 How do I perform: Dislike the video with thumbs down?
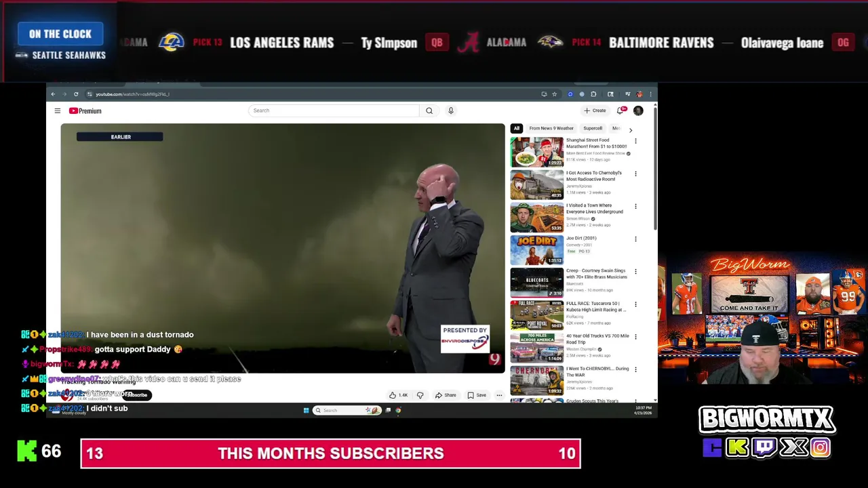(420, 395)
